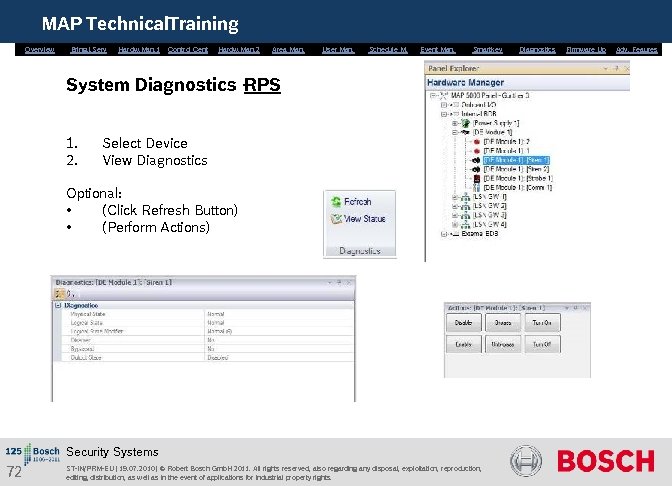Open the User Man. navigation link
The width and height of the screenshot is (672, 486).
[338, 50]
